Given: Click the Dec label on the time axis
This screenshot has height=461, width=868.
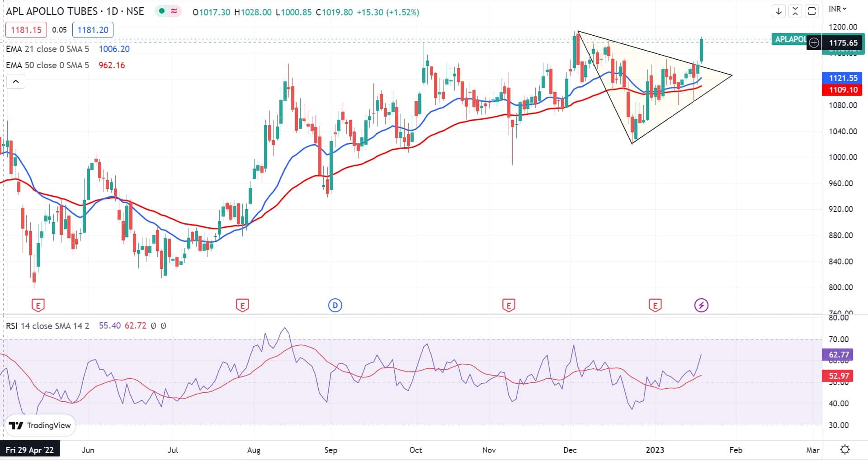Looking at the screenshot, I should 570,450.
